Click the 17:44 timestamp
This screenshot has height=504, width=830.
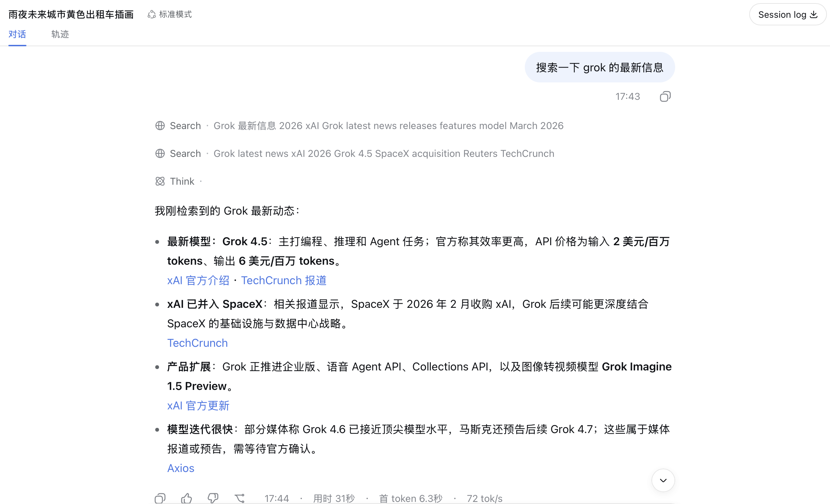pyautogui.click(x=277, y=498)
